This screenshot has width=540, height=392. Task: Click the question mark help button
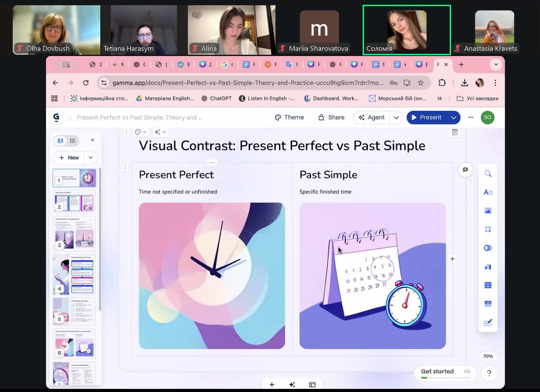pyautogui.click(x=489, y=374)
